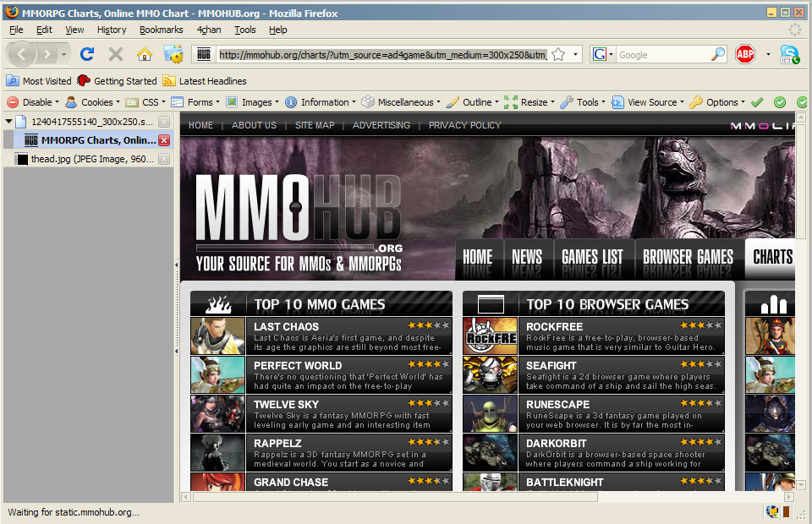Open the Bookmarks menu
Screen dimensions: 812x524
[x=161, y=30]
